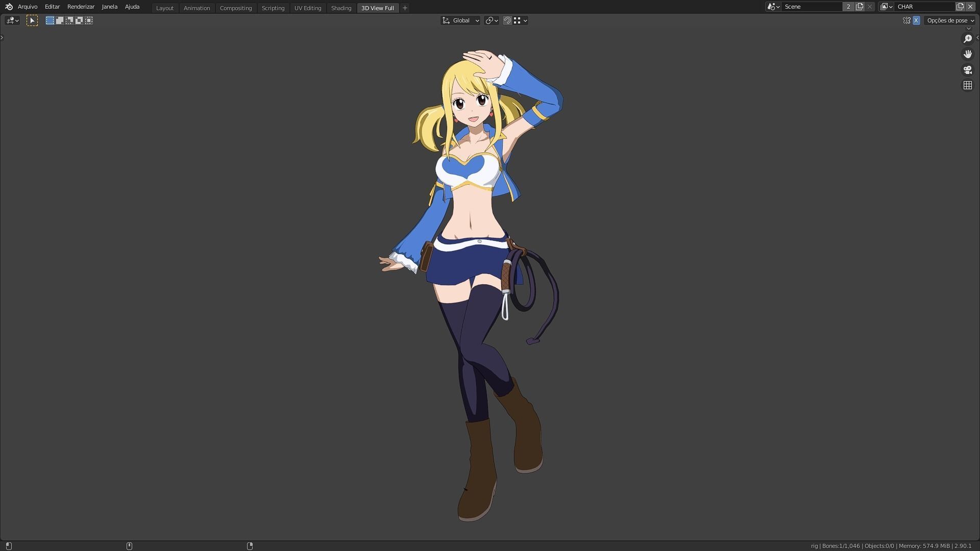Image resolution: width=980 pixels, height=551 pixels.
Task: Select the 3D View Full workspace tab
Action: (x=378, y=8)
